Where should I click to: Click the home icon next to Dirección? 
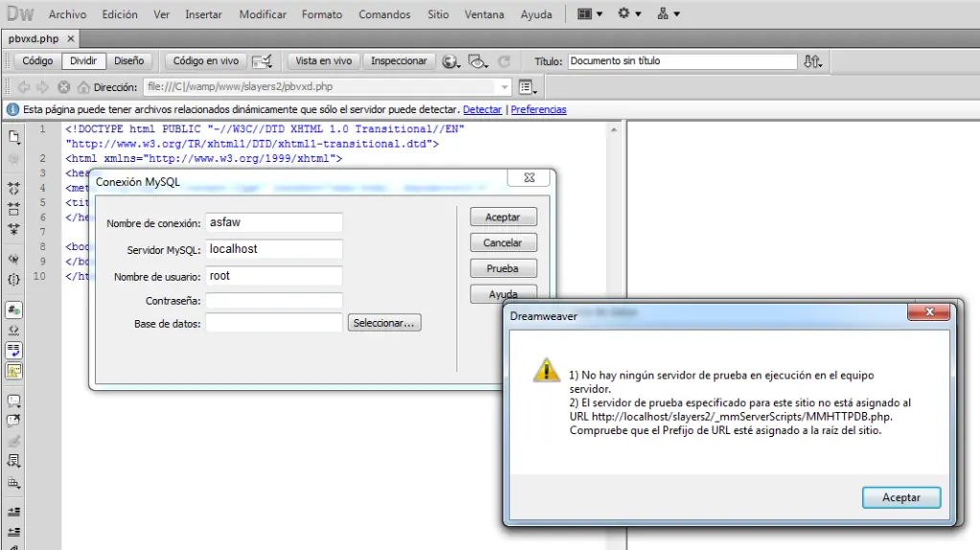tap(83, 87)
